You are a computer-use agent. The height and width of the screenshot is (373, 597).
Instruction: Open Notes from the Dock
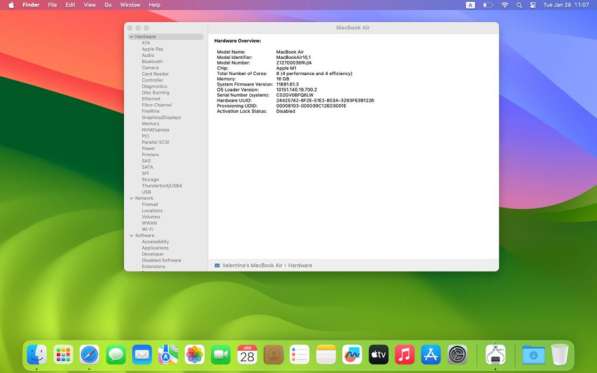pyautogui.click(x=326, y=355)
